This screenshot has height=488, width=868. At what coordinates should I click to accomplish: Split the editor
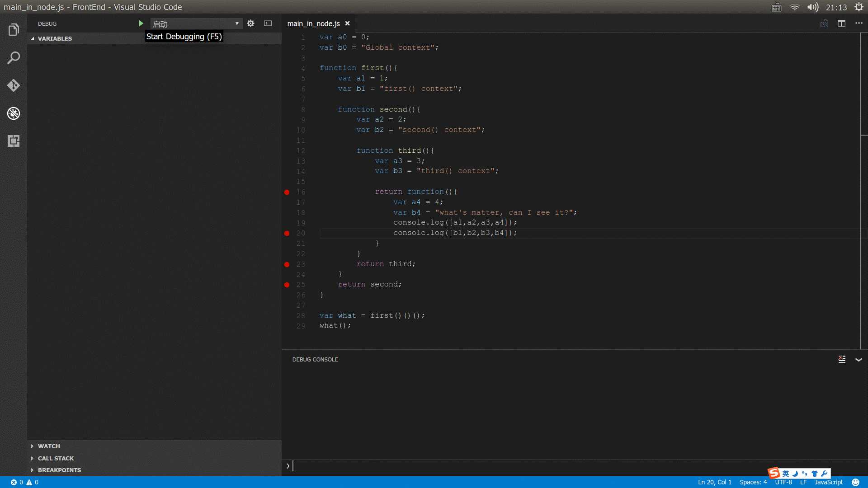pos(841,23)
